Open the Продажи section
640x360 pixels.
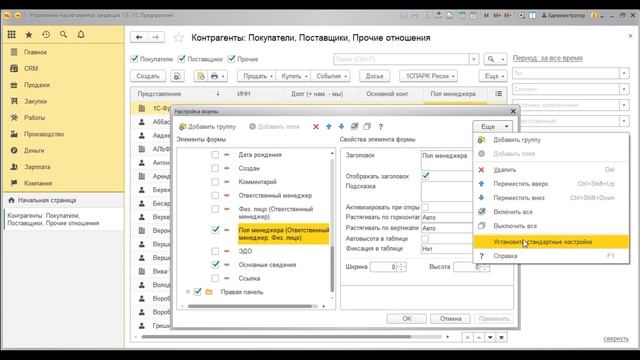(37, 85)
